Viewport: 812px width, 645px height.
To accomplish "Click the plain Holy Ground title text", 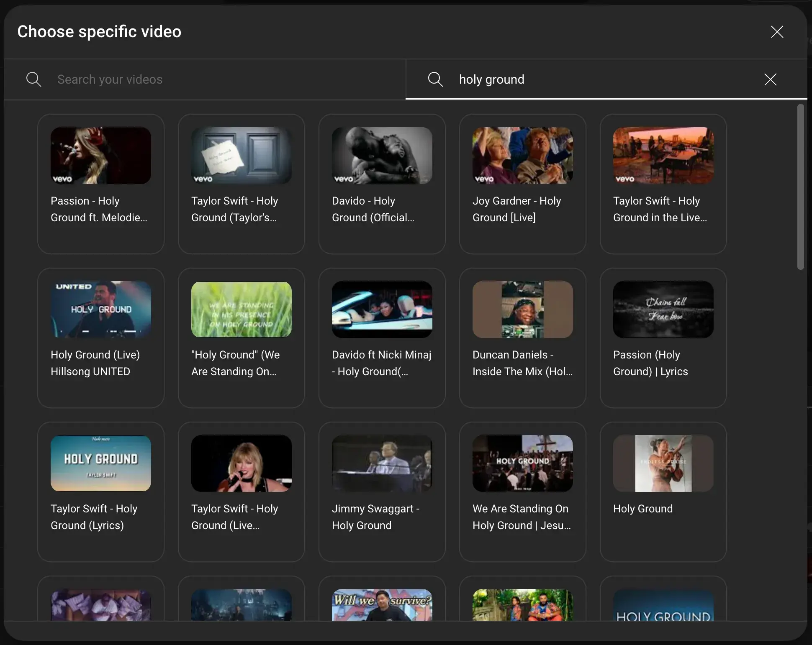I will [643, 509].
